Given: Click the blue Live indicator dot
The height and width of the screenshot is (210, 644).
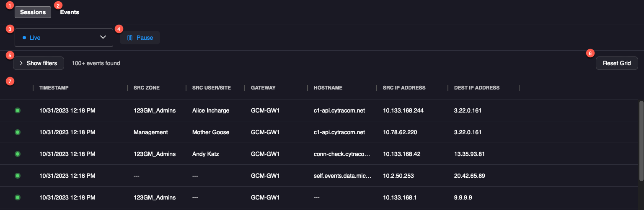Looking at the screenshot, I should point(24,38).
